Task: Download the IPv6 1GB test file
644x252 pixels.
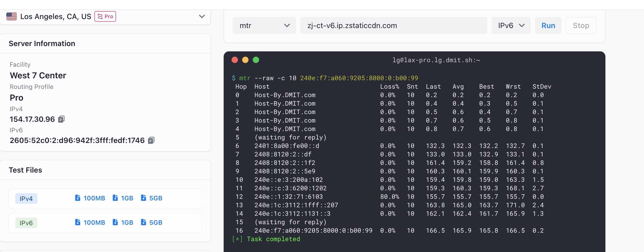Action: tap(123, 222)
